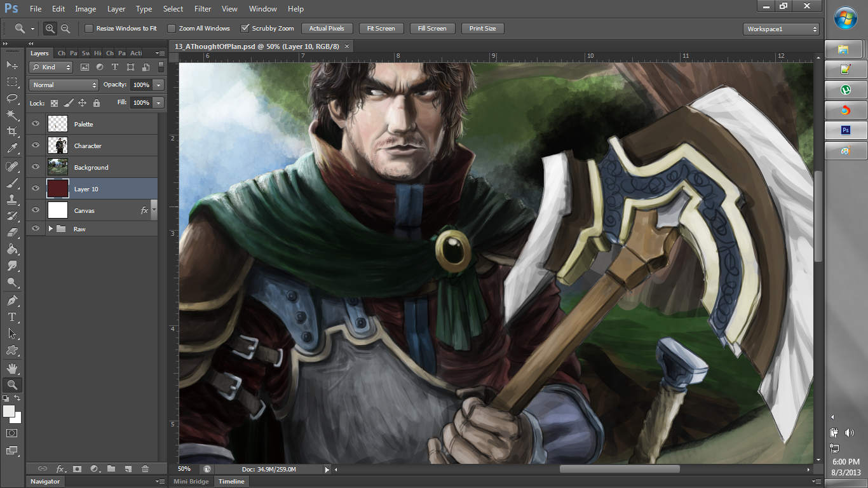Enable Resize Windows to Fit checkbox
The image size is (868, 488).
(89, 29)
